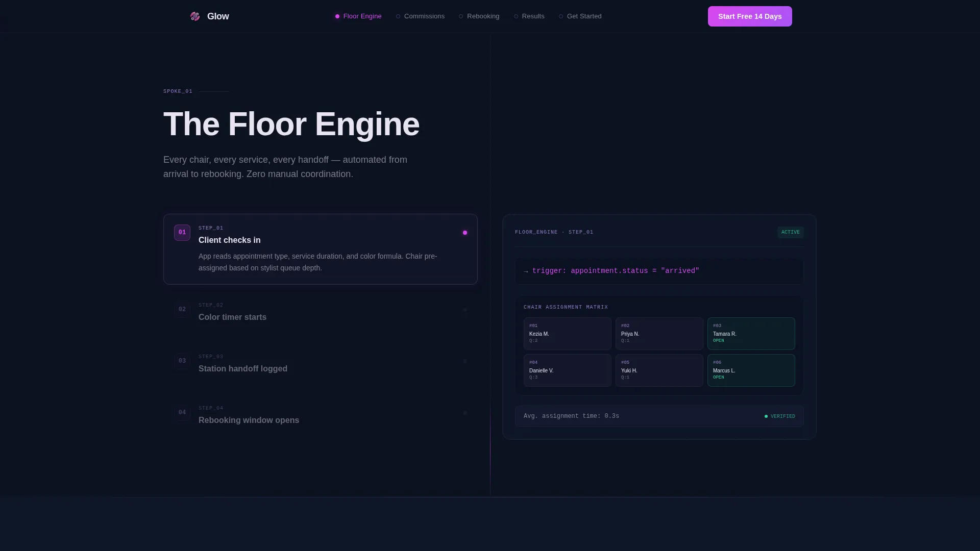Switch to the Results nav item
The height and width of the screenshot is (551, 980).
coord(529,16)
